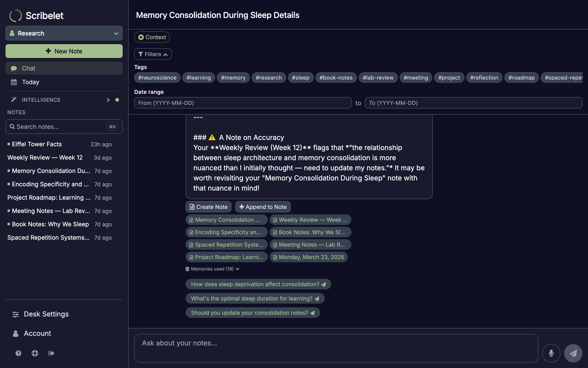This screenshot has width=588, height=368.
Task: Toggle the #neuroscience tag filter
Action: coord(157,78)
